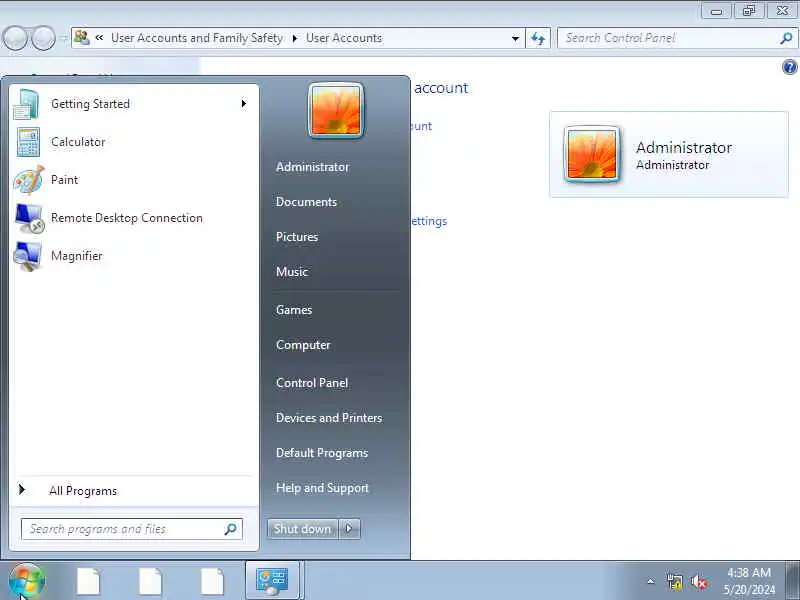Click the Refresh button in address bar
The height and width of the screenshot is (600, 800).
[538, 38]
